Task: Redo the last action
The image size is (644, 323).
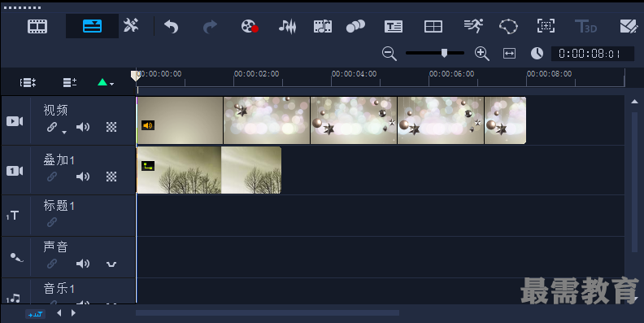Action: 211,27
